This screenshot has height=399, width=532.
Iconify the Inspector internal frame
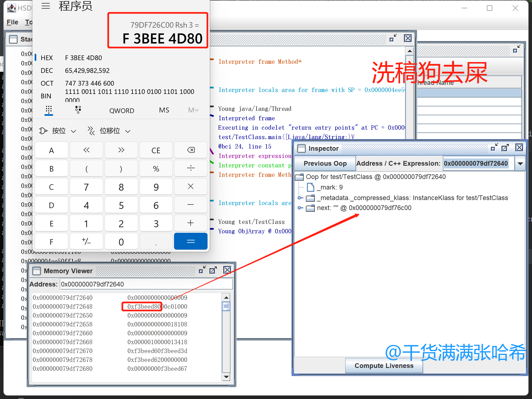[494, 148]
